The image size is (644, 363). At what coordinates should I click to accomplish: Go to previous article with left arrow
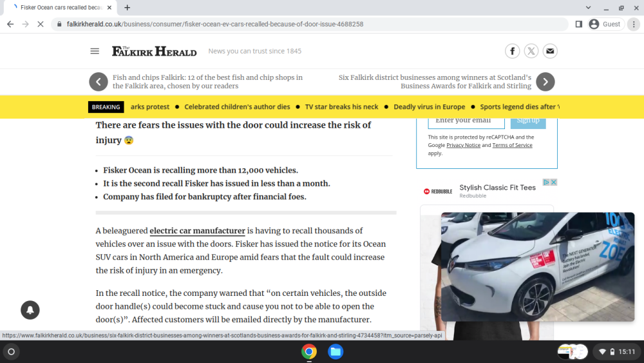coord(99,81)
